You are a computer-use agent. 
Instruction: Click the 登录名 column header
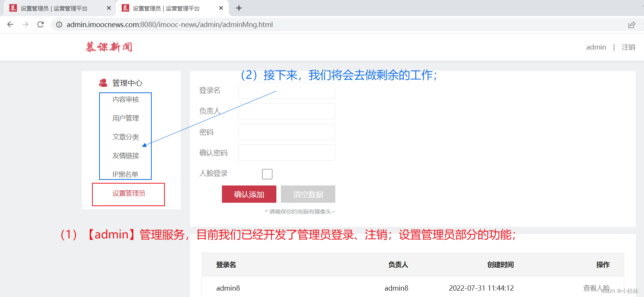pyautogui.click(x=226, y=265)
